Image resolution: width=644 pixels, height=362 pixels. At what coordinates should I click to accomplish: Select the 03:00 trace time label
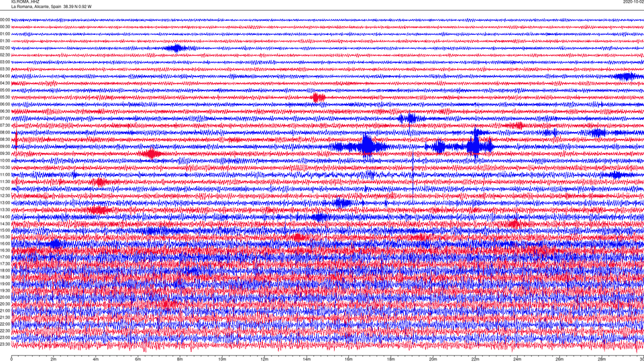(x=5, y=62)
